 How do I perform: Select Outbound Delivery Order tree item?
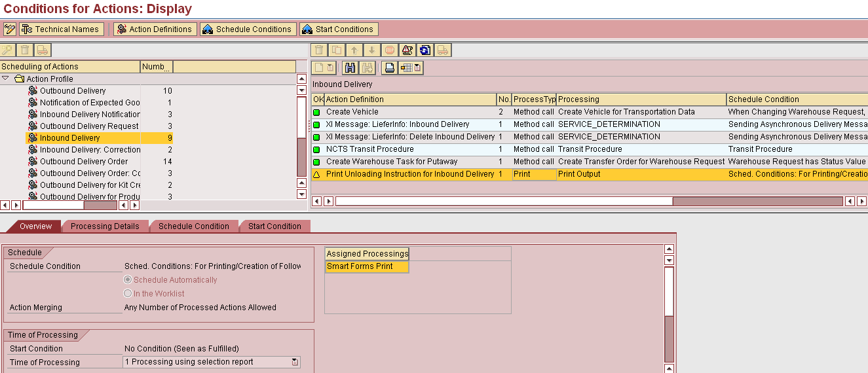[x=84, y=162]
